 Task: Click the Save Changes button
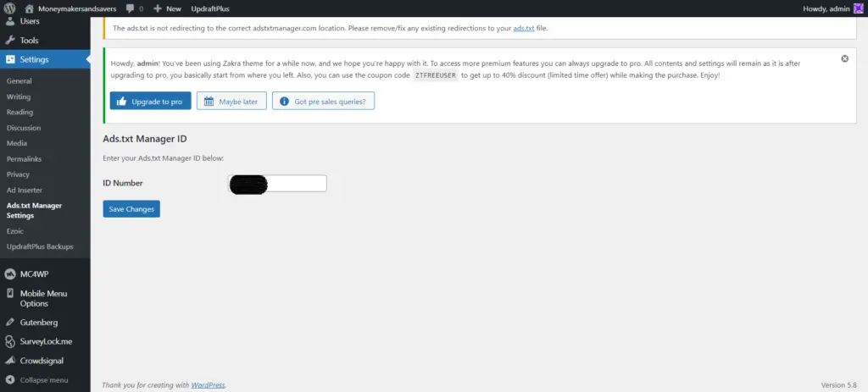pos(131,209)
